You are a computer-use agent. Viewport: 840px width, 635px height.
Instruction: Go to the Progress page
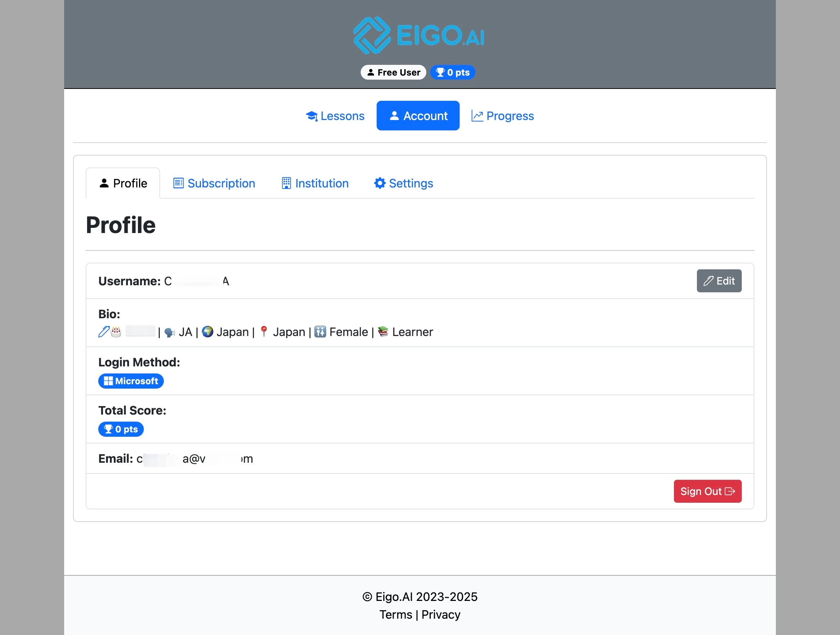pyautogui.click(x=502, y=116)
